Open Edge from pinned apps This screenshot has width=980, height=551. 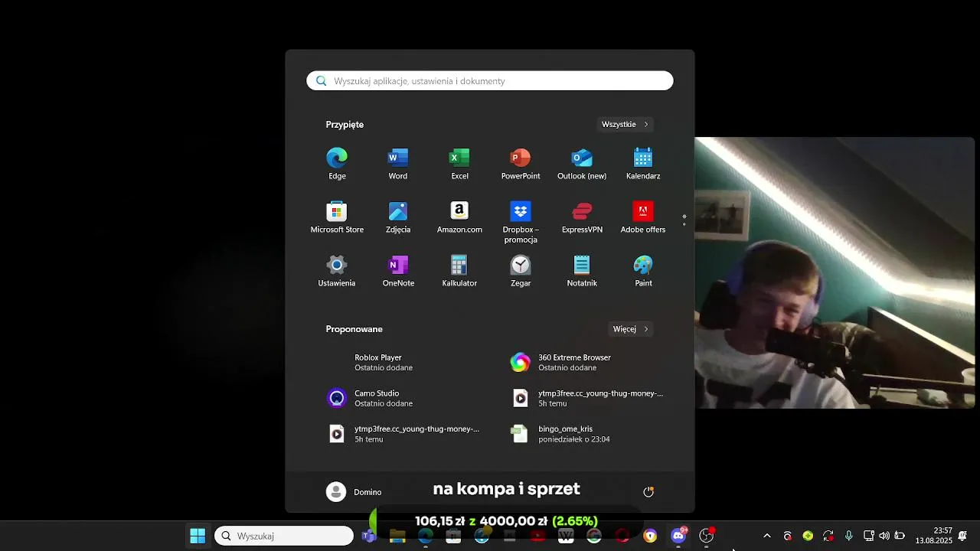tap(337, 164)
